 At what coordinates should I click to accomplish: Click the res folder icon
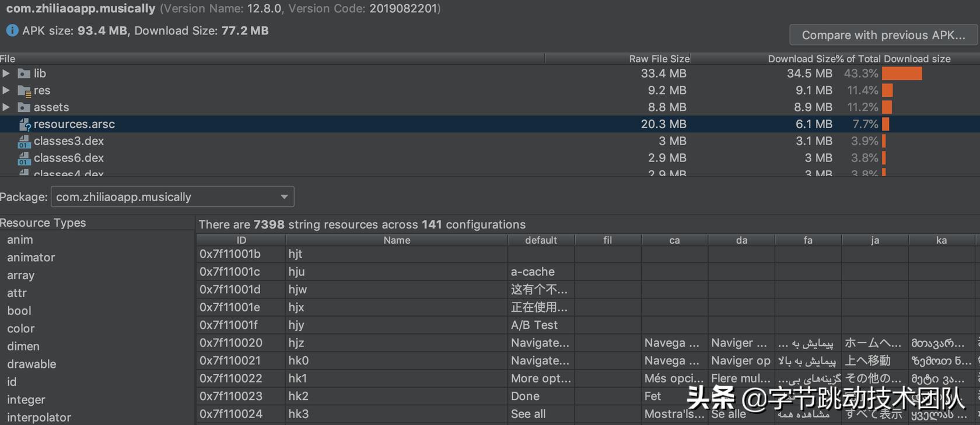pyautogui.click(x=24, y=90)
